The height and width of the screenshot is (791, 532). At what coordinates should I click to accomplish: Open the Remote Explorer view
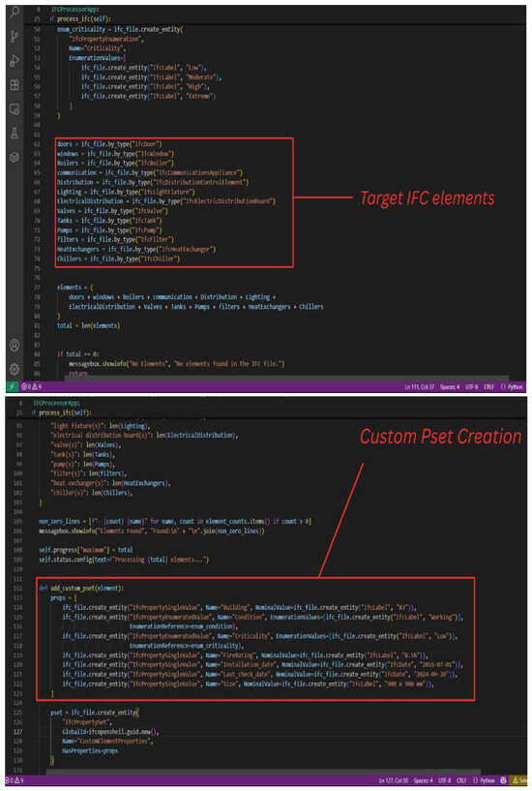coord(15,109)
